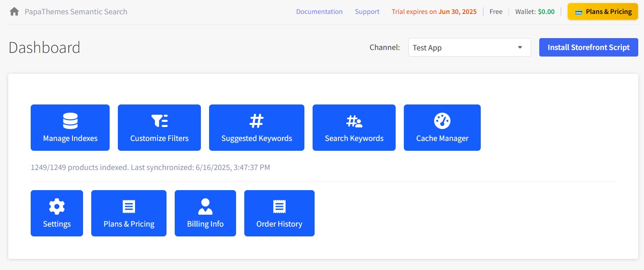The width and height of the screenshot is (644, 270).
Task: Open the Cache Manager label
Action: click(442, 138)
